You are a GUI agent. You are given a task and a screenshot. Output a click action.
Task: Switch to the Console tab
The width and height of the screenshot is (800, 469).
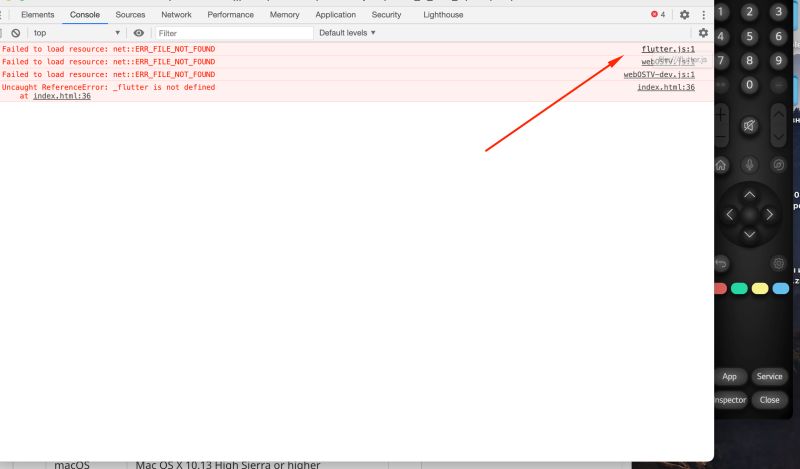click(85, 15)
